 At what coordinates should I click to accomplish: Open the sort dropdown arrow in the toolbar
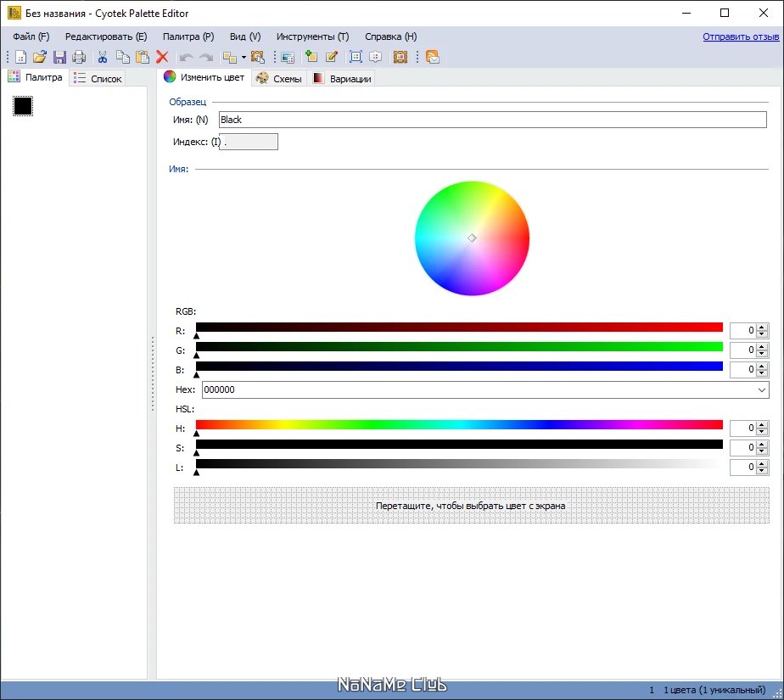(244, 58)
